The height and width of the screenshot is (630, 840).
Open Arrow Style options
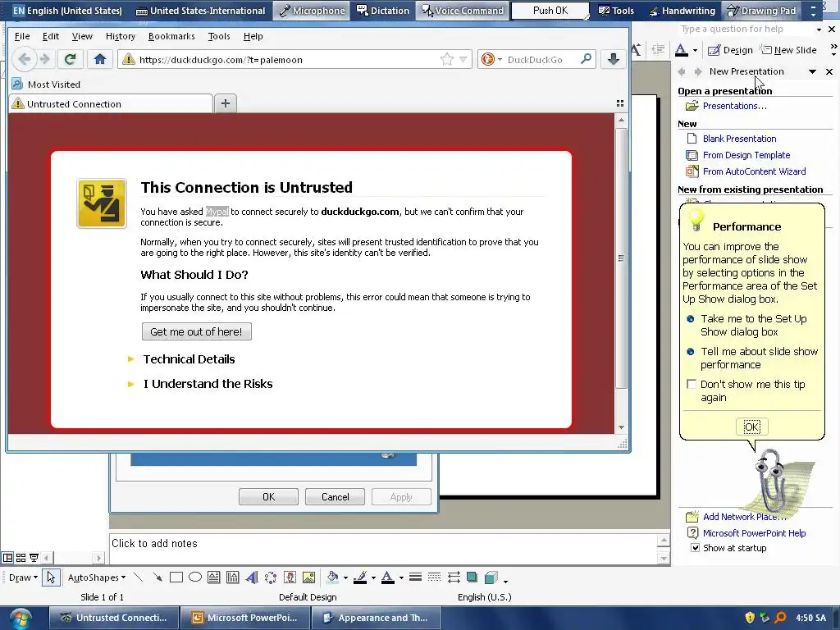454,577
